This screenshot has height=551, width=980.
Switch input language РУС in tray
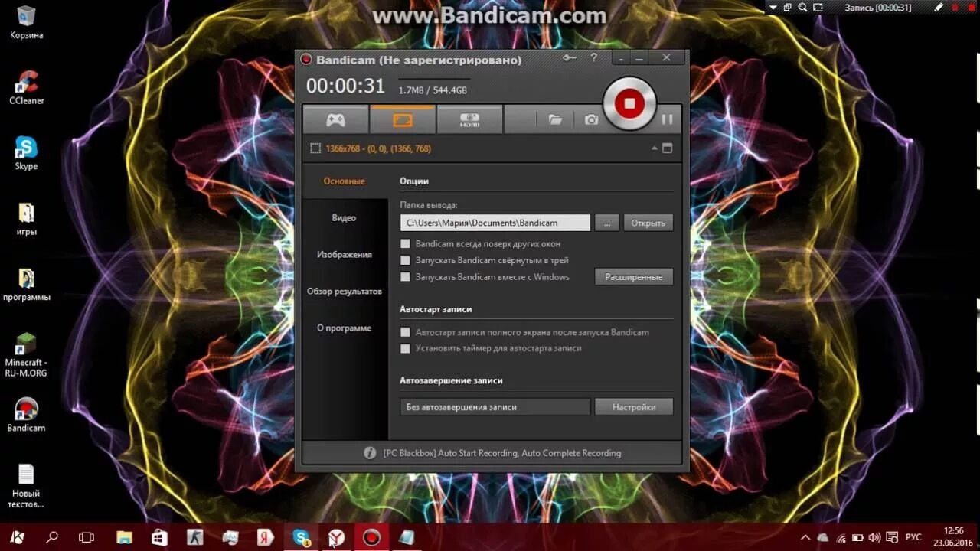(913, 537)
